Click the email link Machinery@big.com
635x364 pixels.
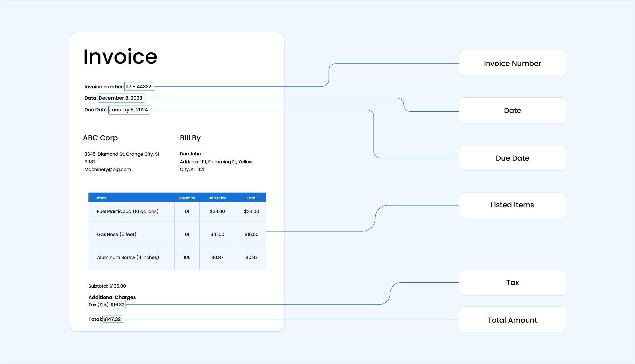pos(107,169)
